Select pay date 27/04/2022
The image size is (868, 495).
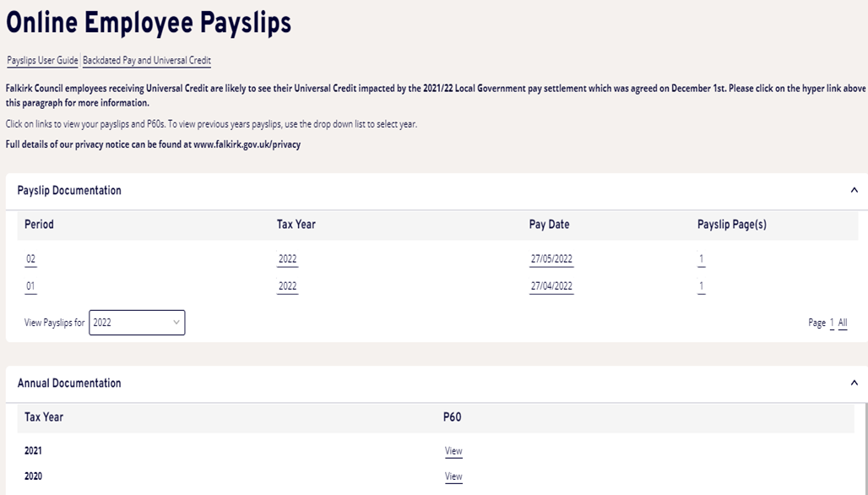tap(551, 286)
